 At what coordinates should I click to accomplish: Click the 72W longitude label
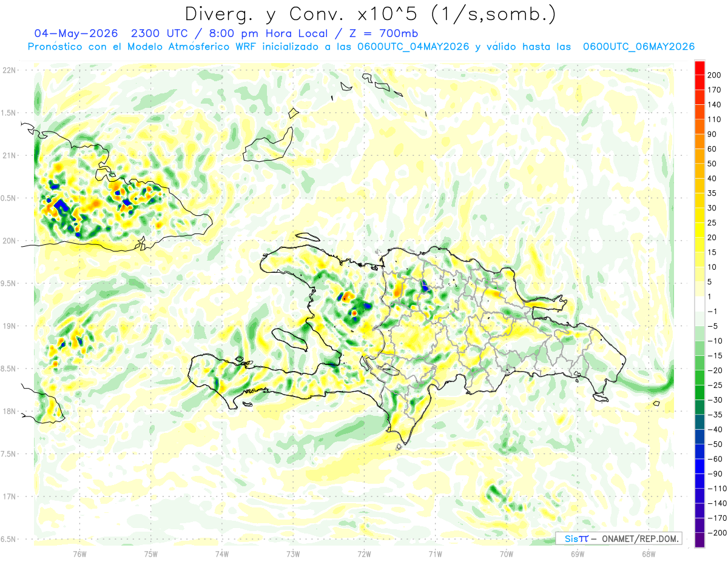[364, 553]
